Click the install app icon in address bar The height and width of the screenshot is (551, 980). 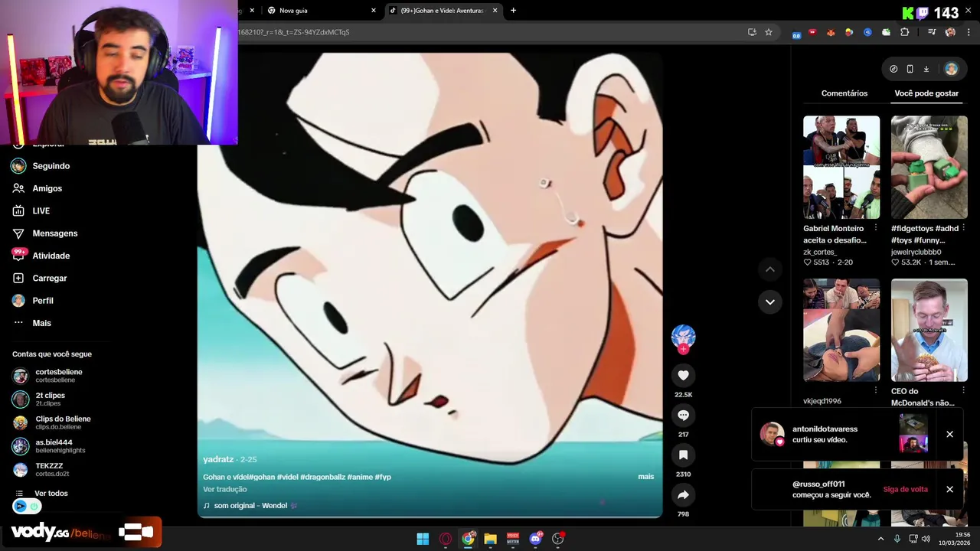[752, 32]
